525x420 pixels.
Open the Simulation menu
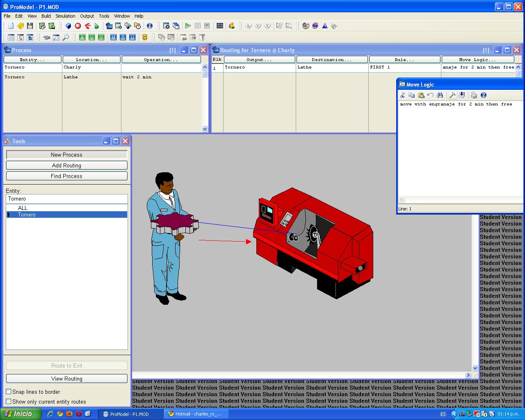point(65,16)
